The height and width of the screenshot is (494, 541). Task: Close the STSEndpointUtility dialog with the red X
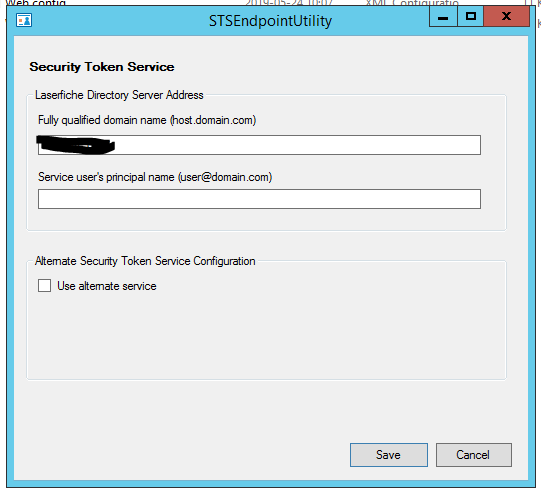pyautogui.click(x=506, y=16)
